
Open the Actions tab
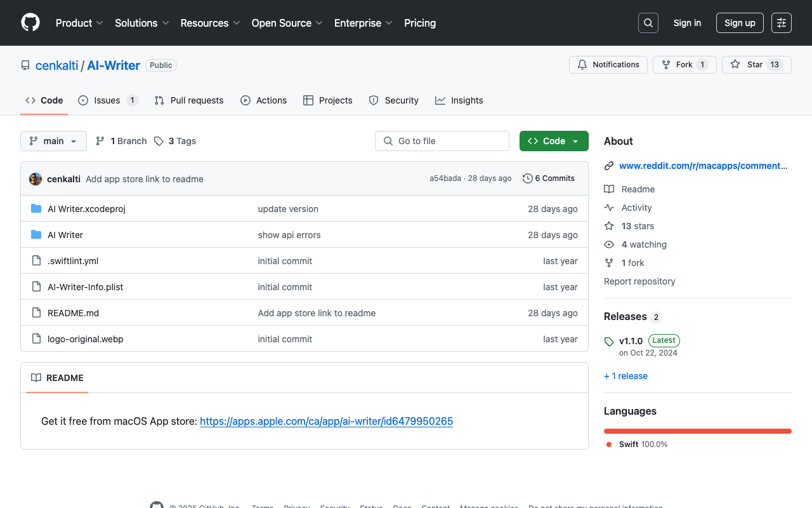click(x=263, y=100)
